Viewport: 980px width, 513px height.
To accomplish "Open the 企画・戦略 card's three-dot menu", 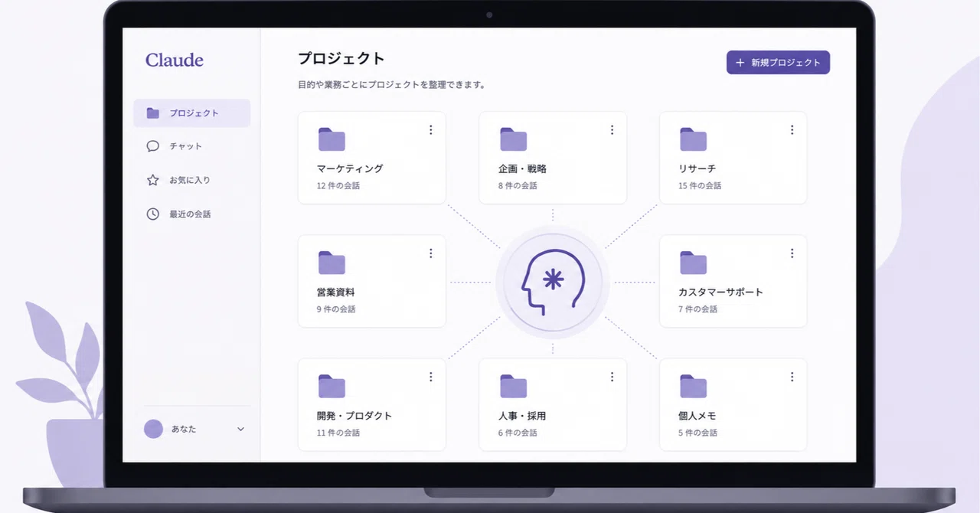I will tap(612, 130).
